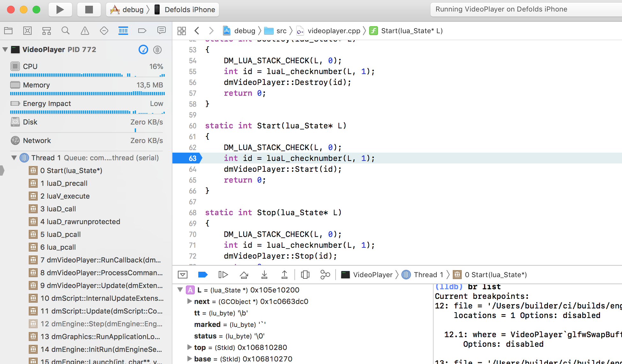
Task: Click the Stop button in toolbar
Action: [x=89, y=10]
